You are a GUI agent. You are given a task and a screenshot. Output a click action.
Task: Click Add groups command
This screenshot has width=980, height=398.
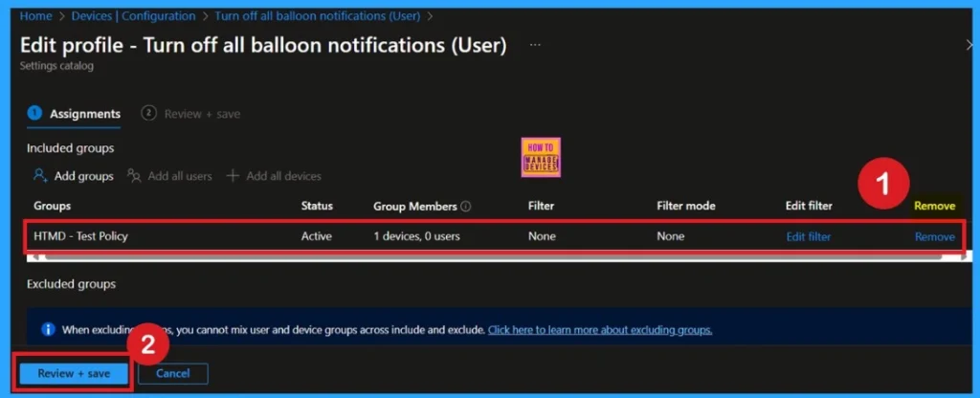pos(84,176)
